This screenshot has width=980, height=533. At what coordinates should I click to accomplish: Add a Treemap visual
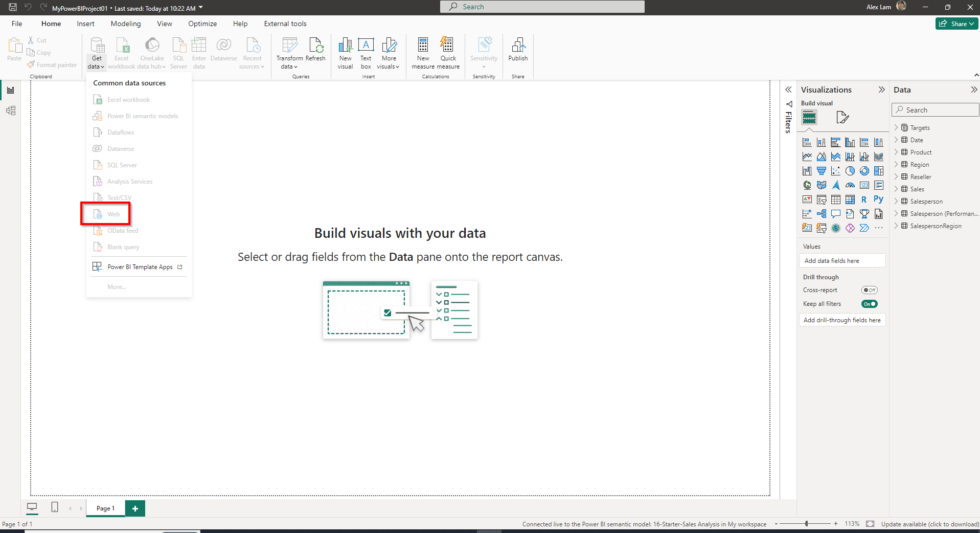879,171
